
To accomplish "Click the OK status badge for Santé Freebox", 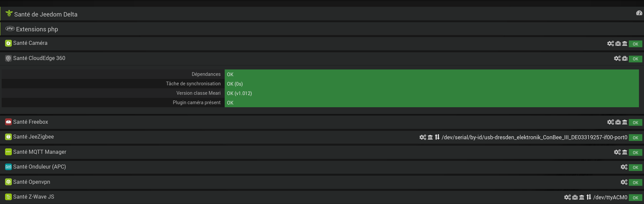I will [x=635, y=122].
